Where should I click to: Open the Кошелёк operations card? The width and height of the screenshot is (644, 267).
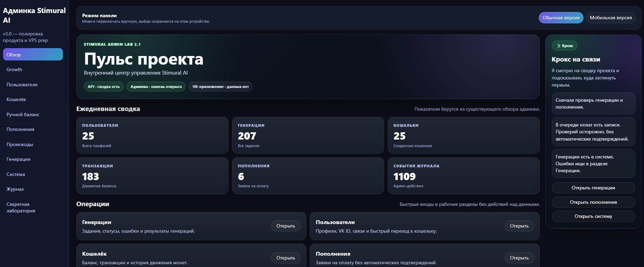(x=286, y=258)
